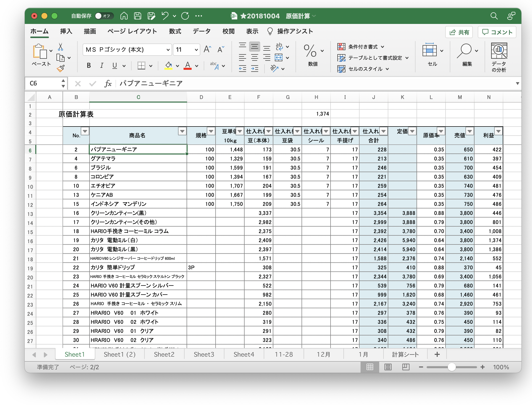The image size is (532, 405).
Task: Open the font name combo box
Action: coord(127,50)
